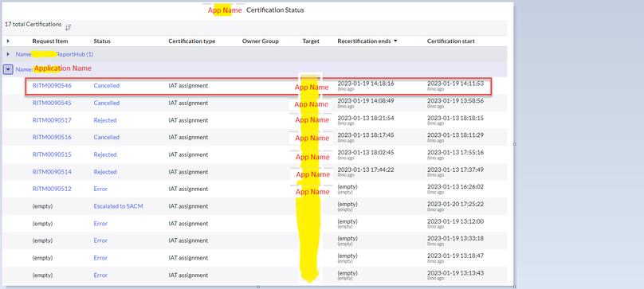644x289 pixels.
Task: Click certification start 2023-01-13 18:11:29
Action: [x=455, y=135]
